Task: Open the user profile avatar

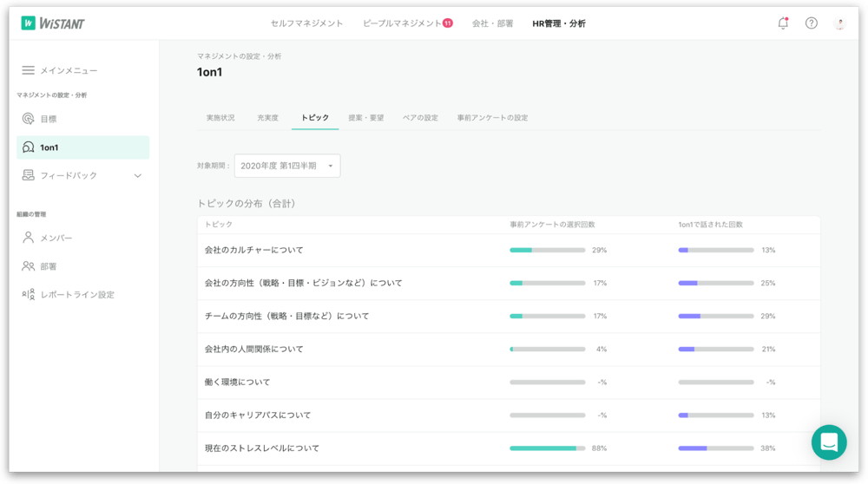Action: 839,23
